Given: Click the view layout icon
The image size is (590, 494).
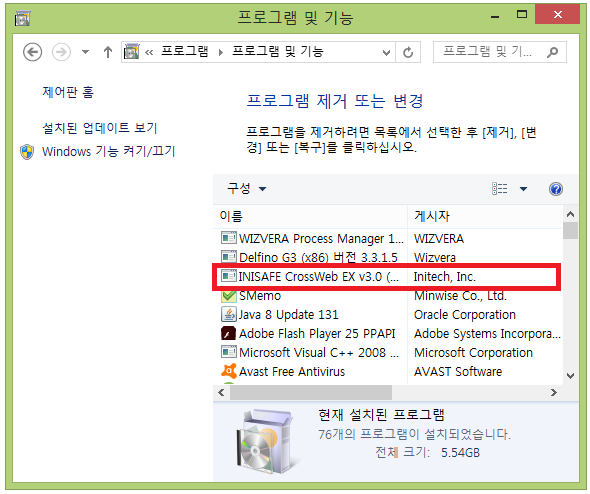Looking at the screenshot, I should (x=500, y=188).
